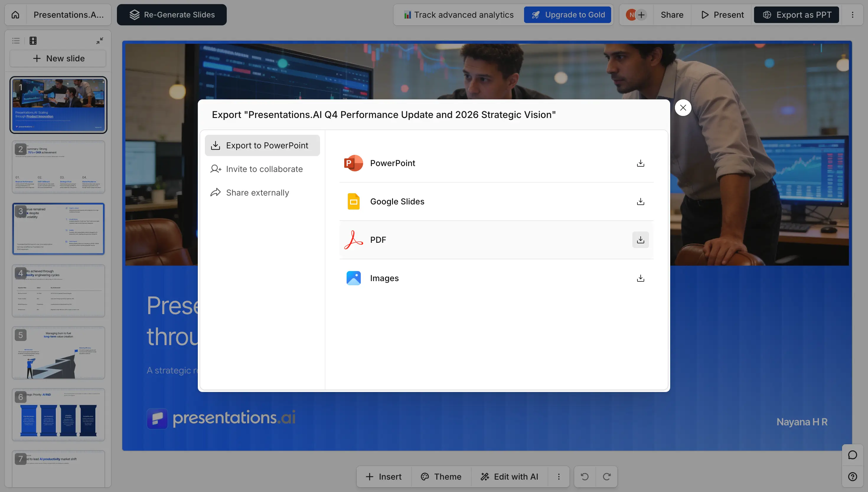Select Invite to collaborate tab
This screenshot has width=868, height=492.
(262, 169)
